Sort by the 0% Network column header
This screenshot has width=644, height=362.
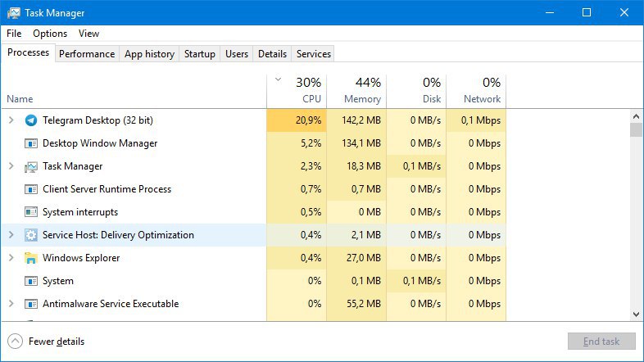click(x=476, y=91)
